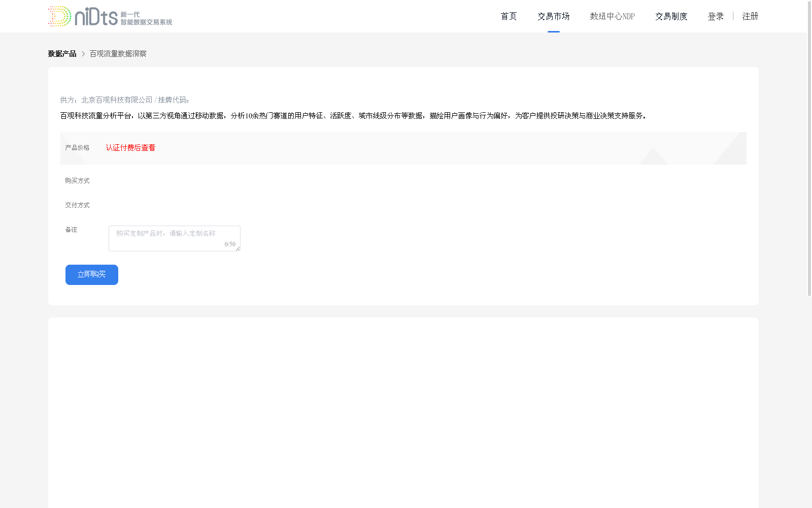812x508 pixels.
Task: Go to 首页 in the top navigation
Action: [509, 16]
